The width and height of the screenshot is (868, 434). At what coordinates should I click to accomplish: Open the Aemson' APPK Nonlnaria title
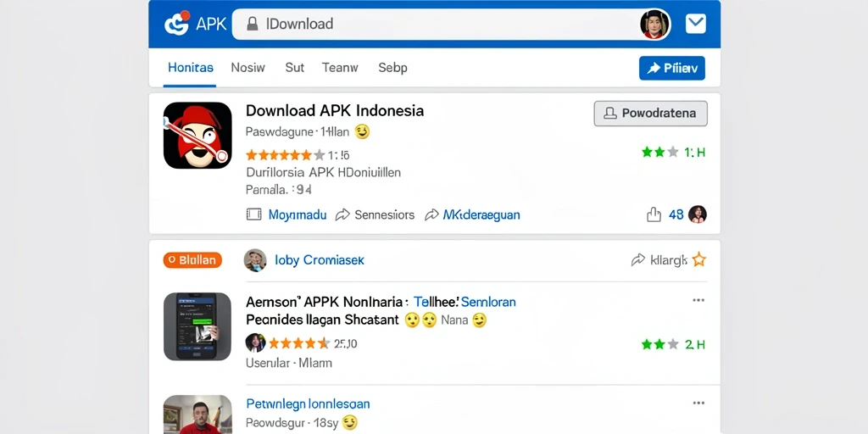click(327, 303)
